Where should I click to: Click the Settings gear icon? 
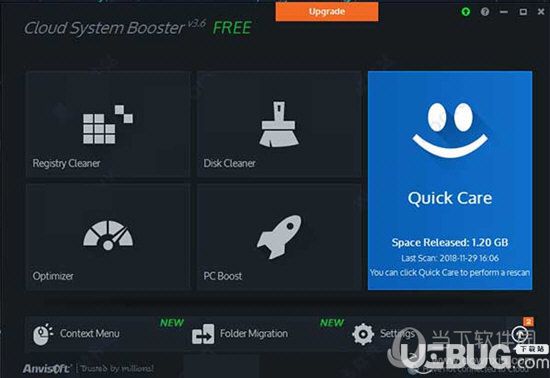(363, 334)
